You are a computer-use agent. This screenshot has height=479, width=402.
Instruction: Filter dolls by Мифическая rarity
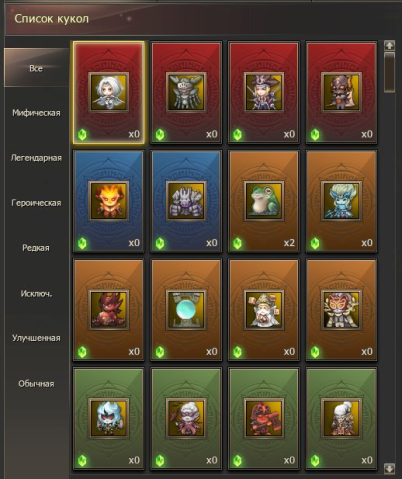coord(36,113)
